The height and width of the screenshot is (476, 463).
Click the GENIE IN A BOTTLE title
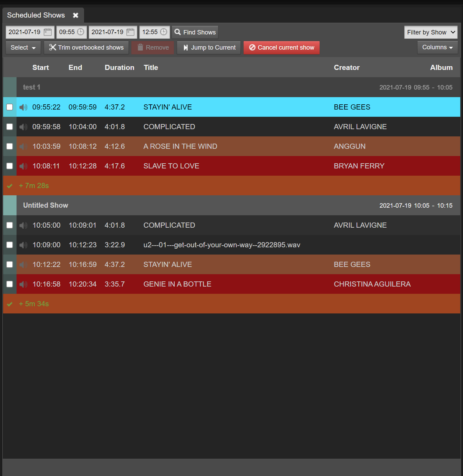coord(177,284)
